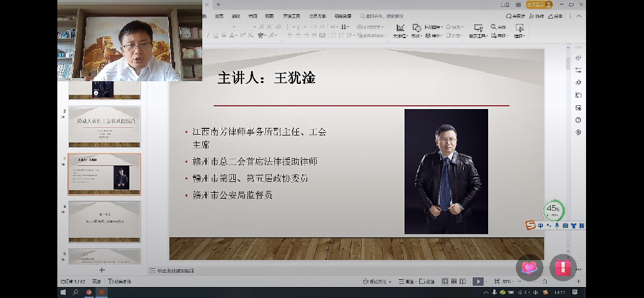Open the Member Exclusive tab

317,16
